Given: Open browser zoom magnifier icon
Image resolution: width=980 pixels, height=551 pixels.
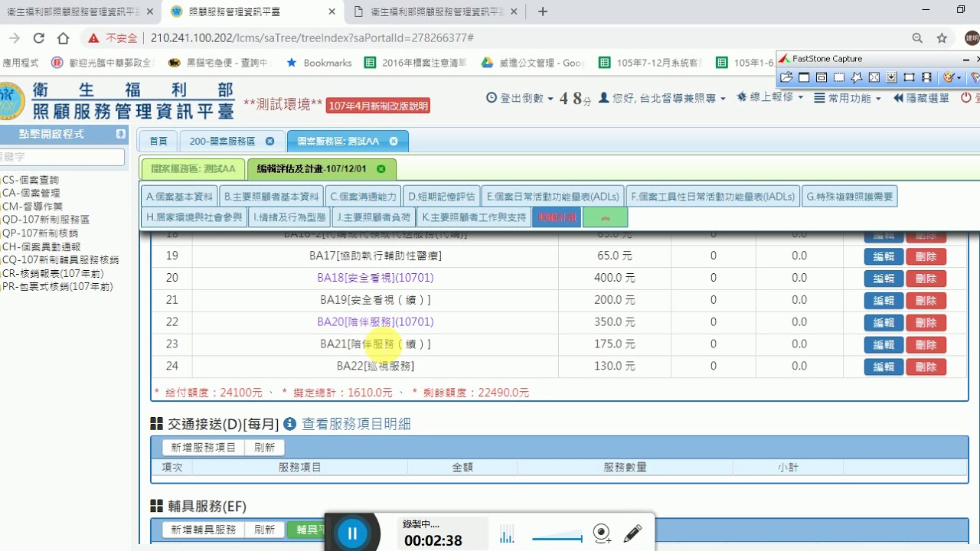Looking at the screenshot, I should pos(917,38).
